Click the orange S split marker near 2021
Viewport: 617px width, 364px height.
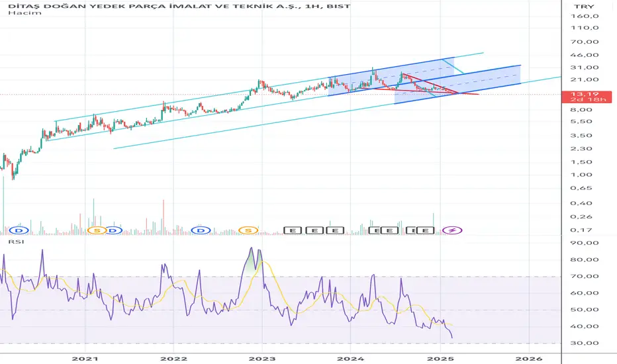(x=97, y=230)
